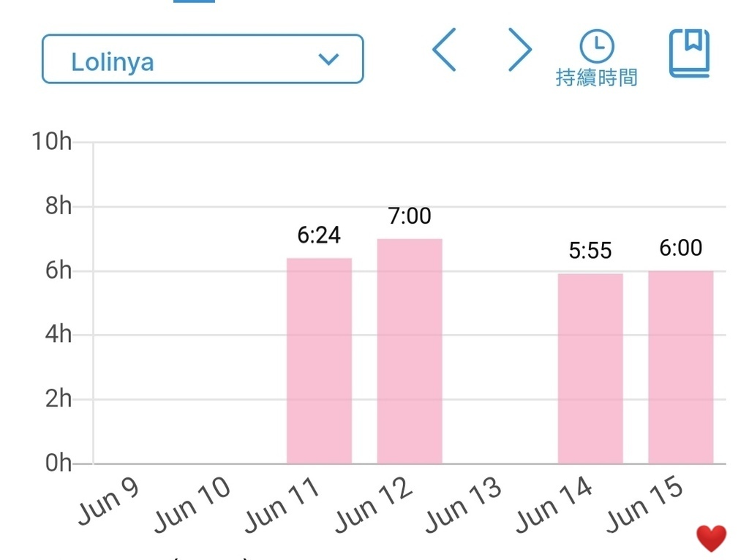Open the Lolinya profile dropdown

tap(202, 59)
